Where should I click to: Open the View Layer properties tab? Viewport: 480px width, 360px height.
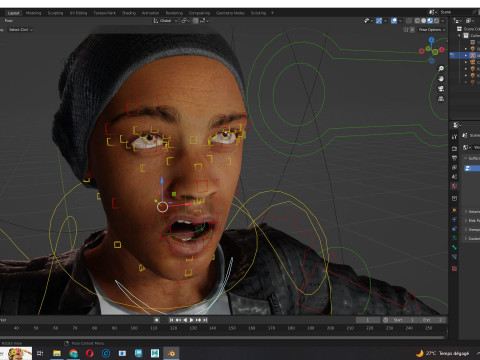pyautogui.click(x=454, y=167)
